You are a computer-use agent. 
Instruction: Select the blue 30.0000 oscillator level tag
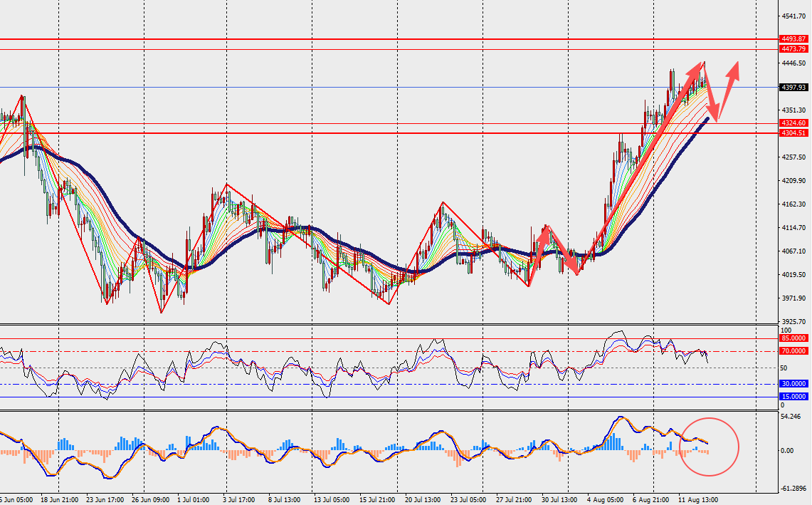click(793, 384)
